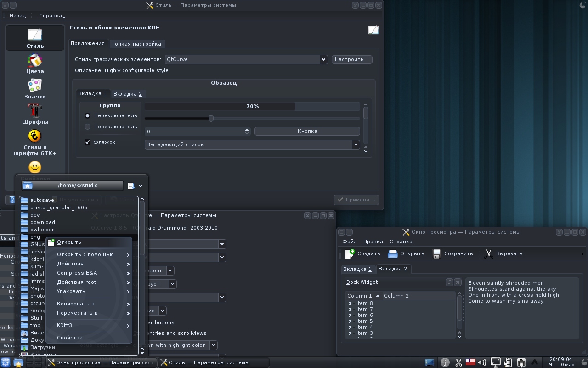The width and height of the screenshot is (588, 368).
Task: Click the battery status tray icon
Action: 509,362
